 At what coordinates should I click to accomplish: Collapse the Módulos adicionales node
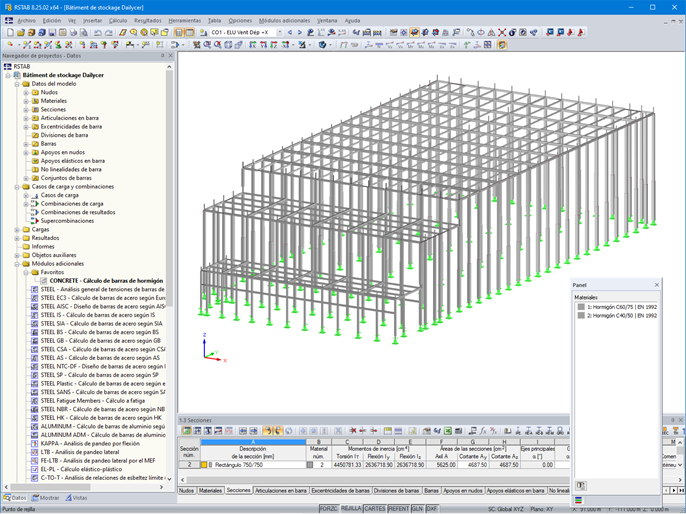coord(17,264)
